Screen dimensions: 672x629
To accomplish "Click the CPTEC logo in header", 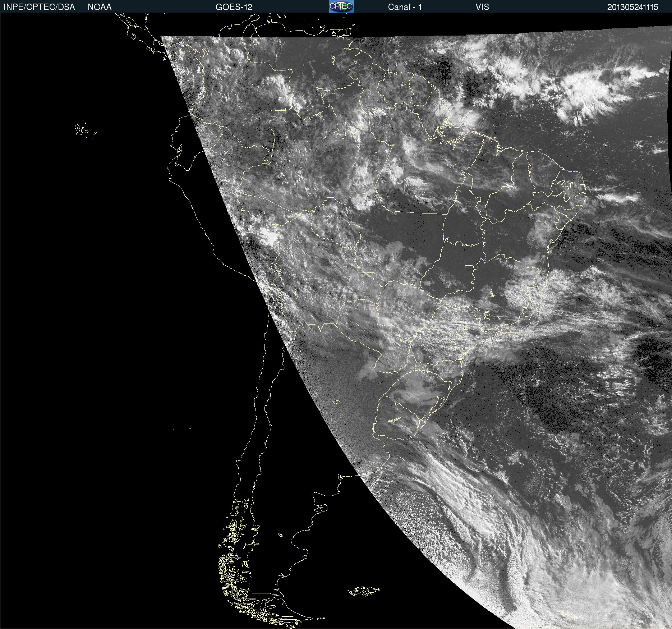I will 341,6.
